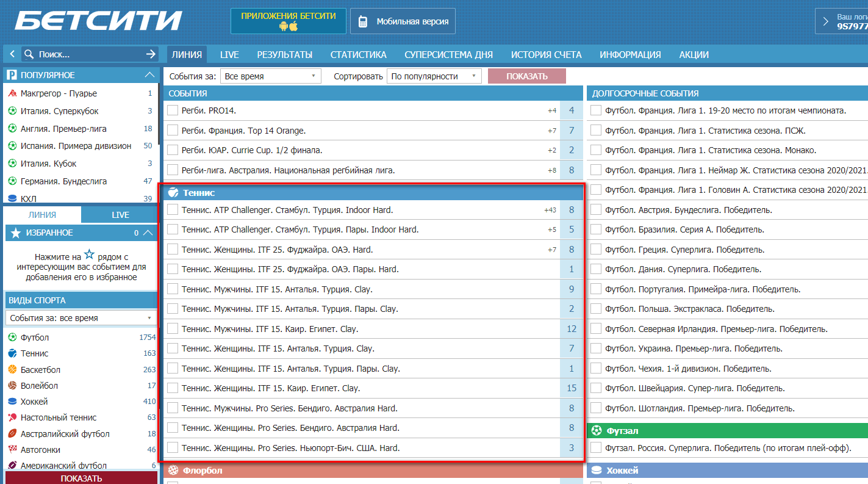Viewport: 868px width, 484px height.
Task: Click the back arrow left of search
Action: (x=13, y=54)
